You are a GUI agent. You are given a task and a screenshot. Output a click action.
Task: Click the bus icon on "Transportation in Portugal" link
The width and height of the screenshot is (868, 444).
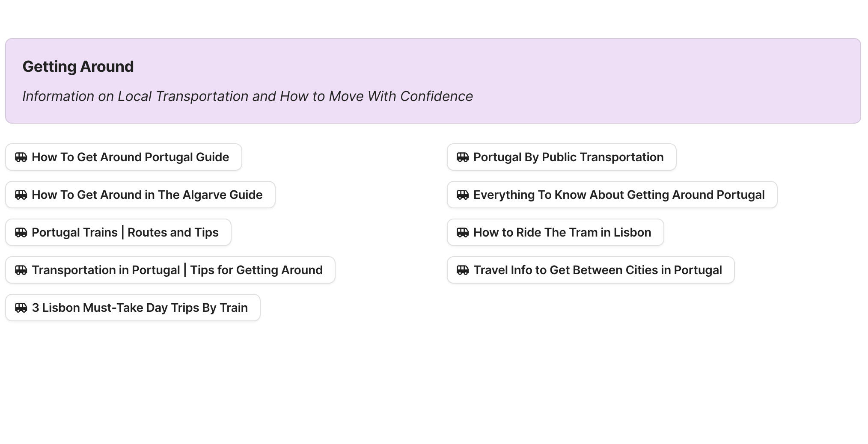pos(21,270)
